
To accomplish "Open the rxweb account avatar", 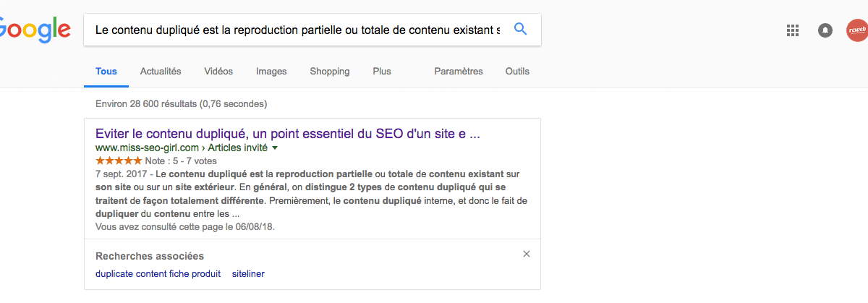I will pos(857,30).
